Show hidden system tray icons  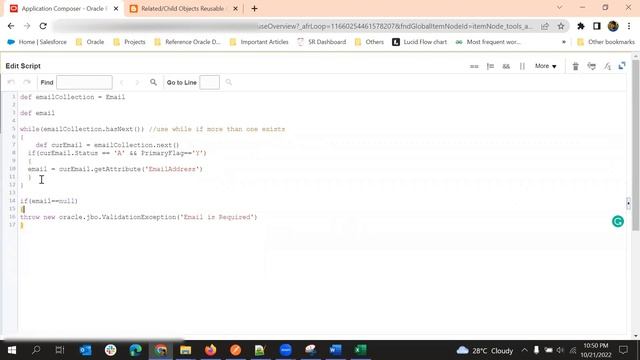(524, 350)
